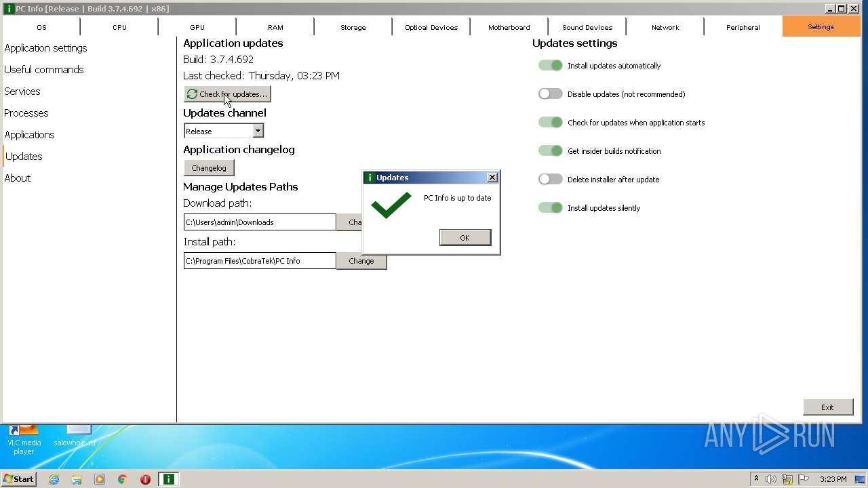Click the network tray icon
Image resolution: width=868 pixels, height=488 pixels.
tap(787, 479)
